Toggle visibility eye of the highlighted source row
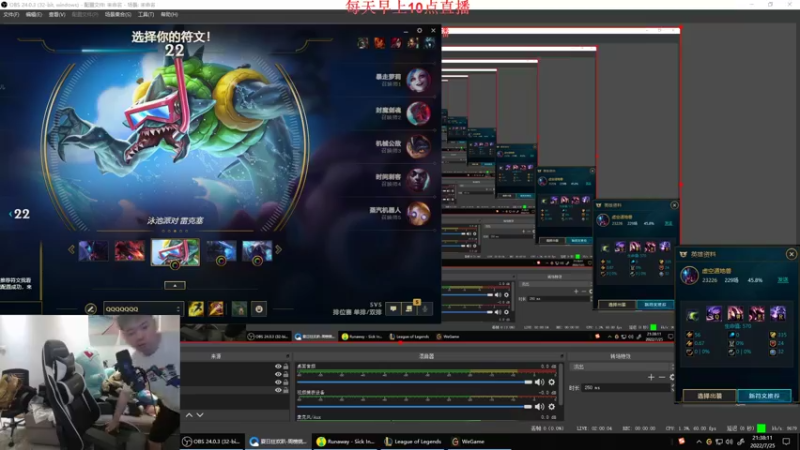The width and height of the screenshot is (800, 450). pos(278,390)
